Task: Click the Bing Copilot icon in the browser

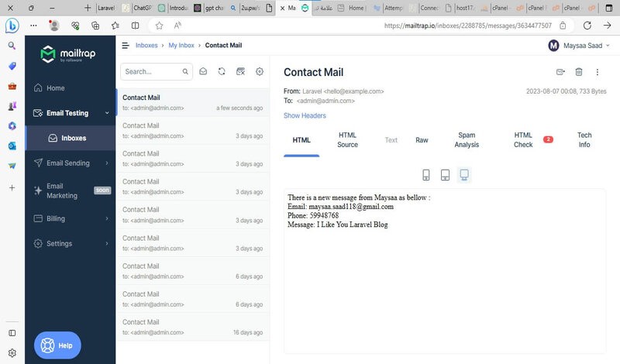Action: coord(12,26)
